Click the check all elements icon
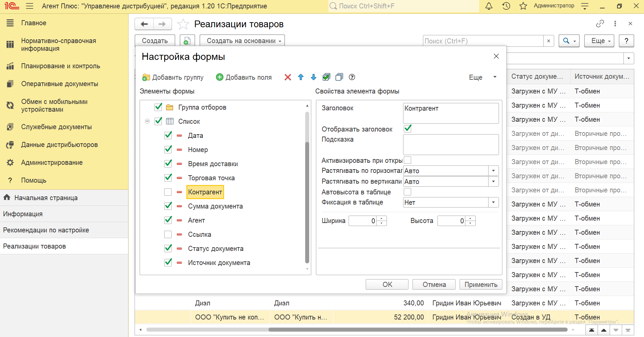644x337 pixels. pos(326,77)
